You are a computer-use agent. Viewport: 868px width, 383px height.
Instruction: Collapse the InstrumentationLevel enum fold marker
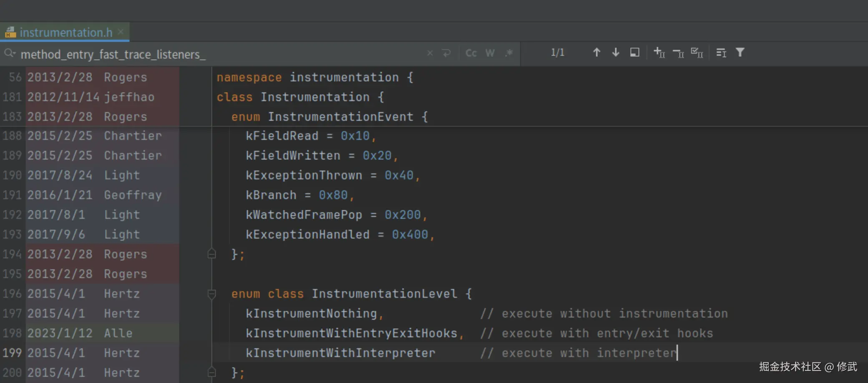211,294
